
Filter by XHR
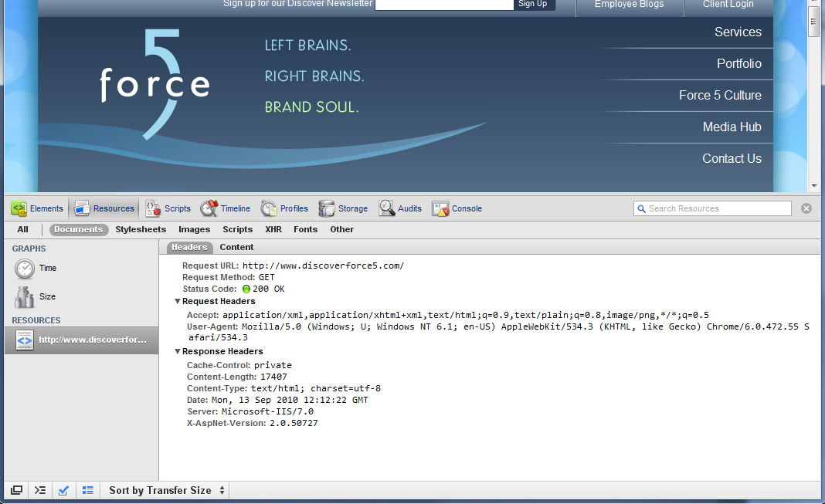click(x=273, y=230)
